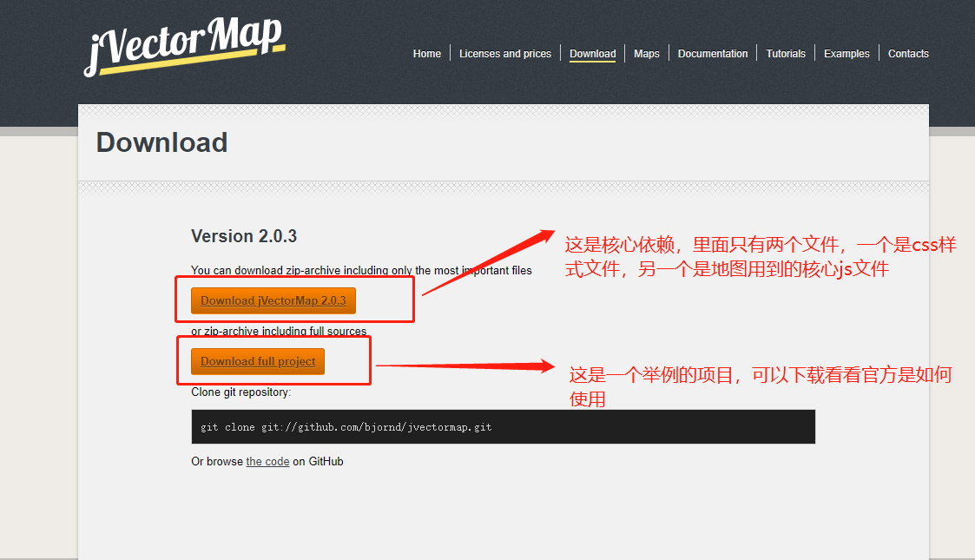Open the Tutorials page

[785, 53]
